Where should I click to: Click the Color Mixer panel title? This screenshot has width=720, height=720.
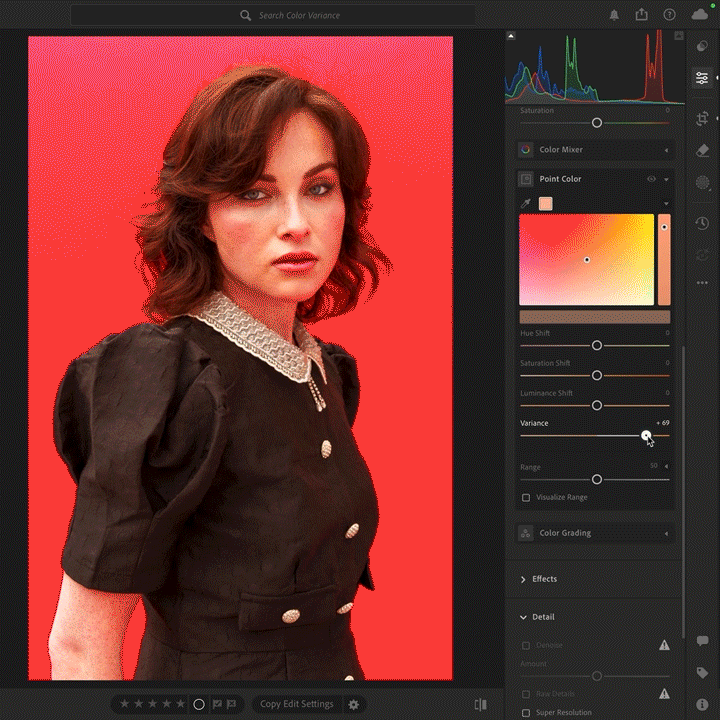(x=561, y=150)
